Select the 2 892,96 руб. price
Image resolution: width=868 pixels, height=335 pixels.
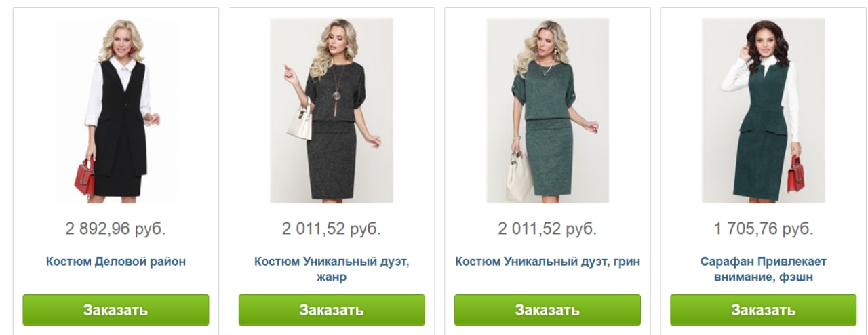(116, 229)
